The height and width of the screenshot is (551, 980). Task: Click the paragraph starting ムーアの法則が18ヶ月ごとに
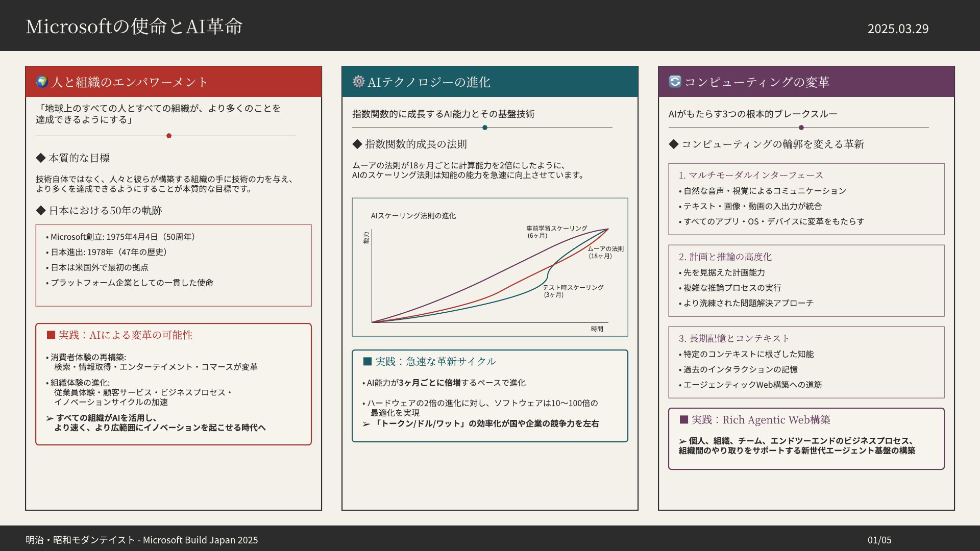coord(468,170)
